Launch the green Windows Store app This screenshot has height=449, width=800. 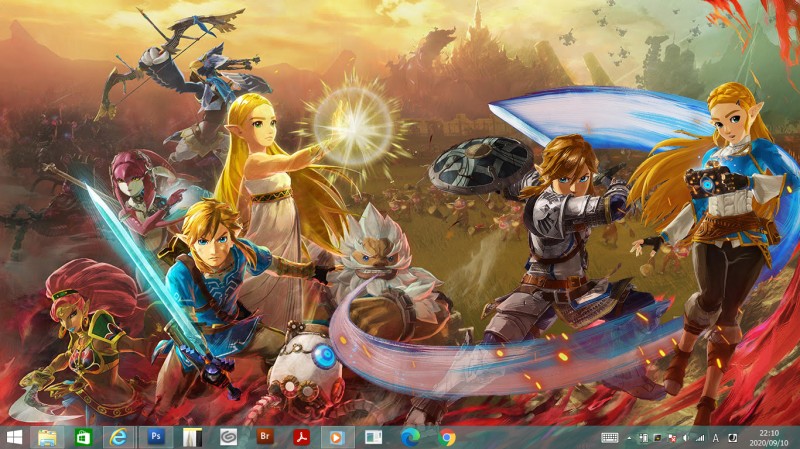coord(83,437)
